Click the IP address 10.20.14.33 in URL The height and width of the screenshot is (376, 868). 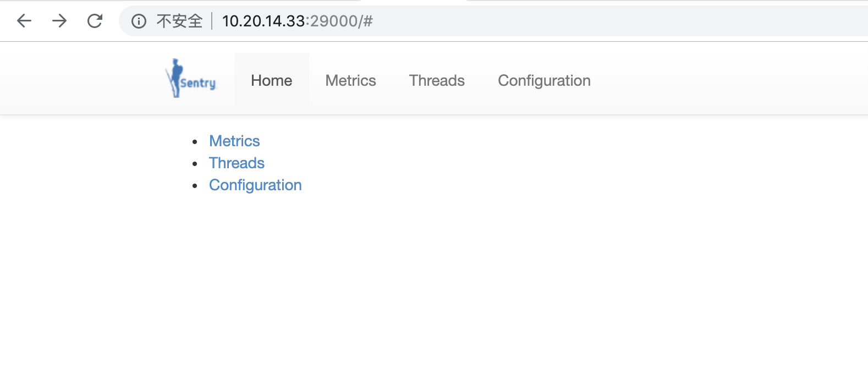pyautogui.click(x=263, y=21)
